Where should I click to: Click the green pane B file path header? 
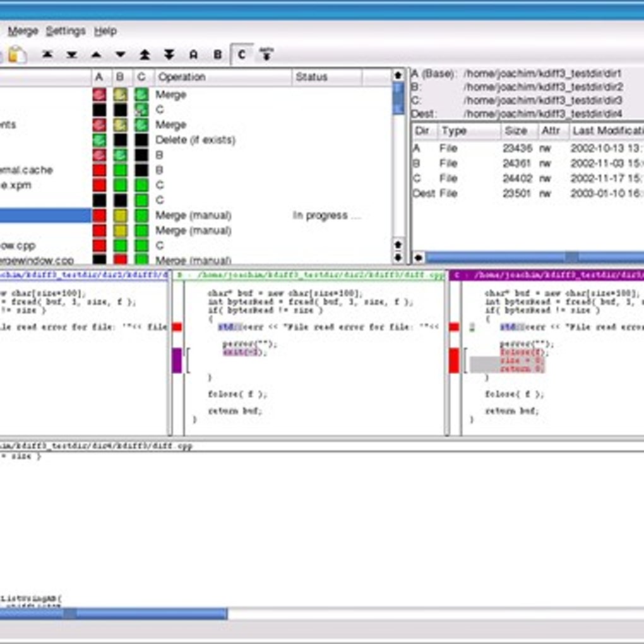(309, 275)
